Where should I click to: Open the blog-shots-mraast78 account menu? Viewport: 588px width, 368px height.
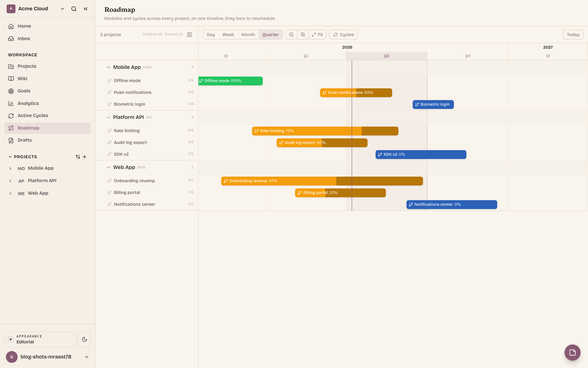[48, 357]
